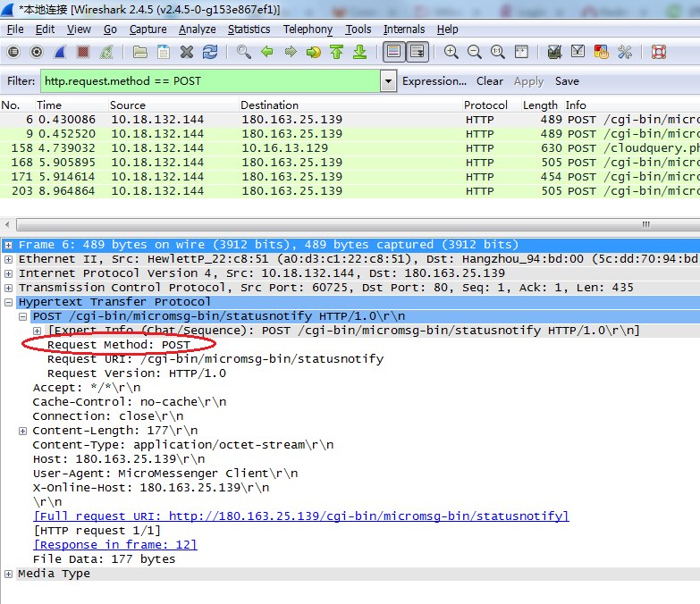Expand Transmission Control Protocol node
Viewport: 700px width, 604px height.
click(8, 288)
